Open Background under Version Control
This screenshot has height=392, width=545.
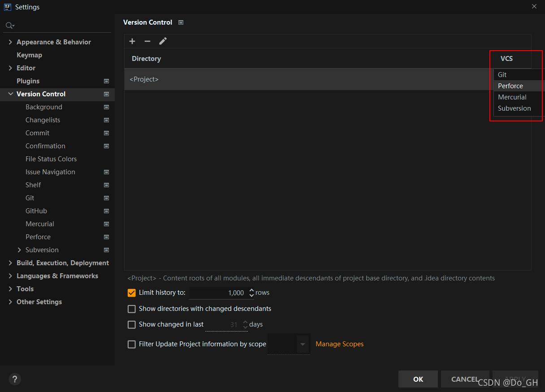point(44,107)
